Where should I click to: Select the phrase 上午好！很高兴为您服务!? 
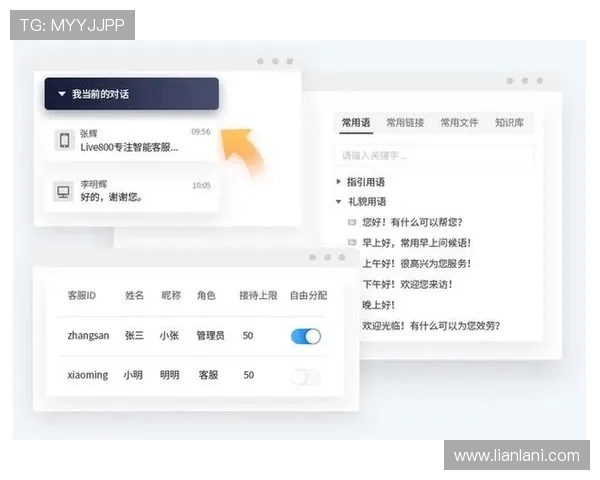tap(416, 263)
